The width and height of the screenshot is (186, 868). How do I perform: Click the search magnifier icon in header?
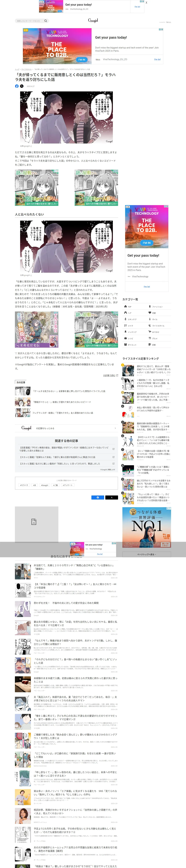tap(46, 21)
